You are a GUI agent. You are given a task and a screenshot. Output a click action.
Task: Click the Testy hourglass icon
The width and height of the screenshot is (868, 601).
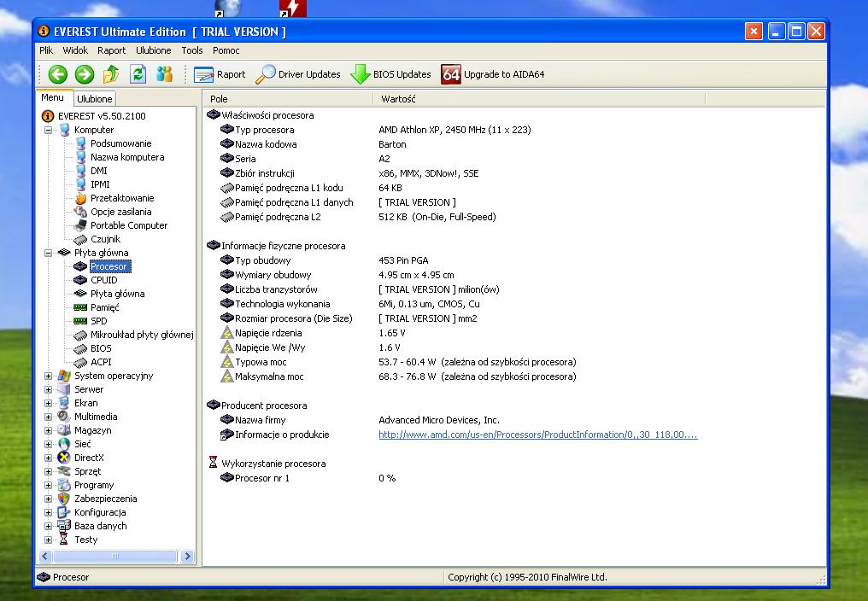click(x=64, y=540)
